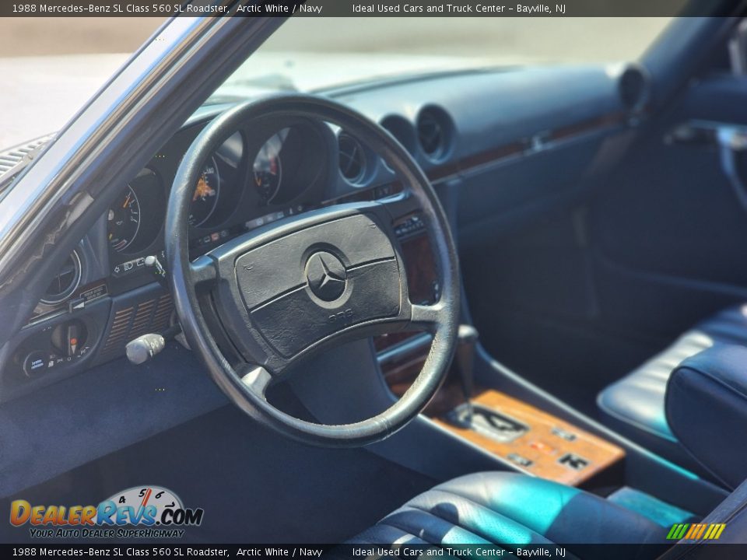The image size is (747, 560).
Task: Click the bottom 'Arctic White / Navy' caption text
Action: pyautogui.click(x=279, y=552)
